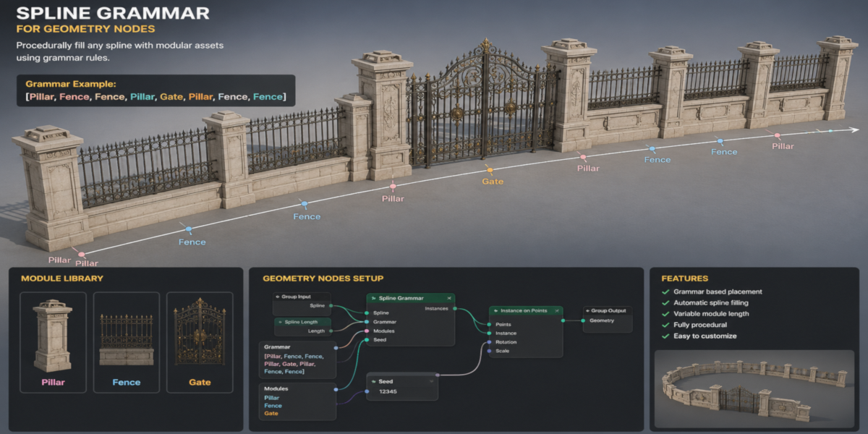Toggle the Automatic spline filling checkmark
The height and width of the screenshot is (434, 868).
click(665, 302)
